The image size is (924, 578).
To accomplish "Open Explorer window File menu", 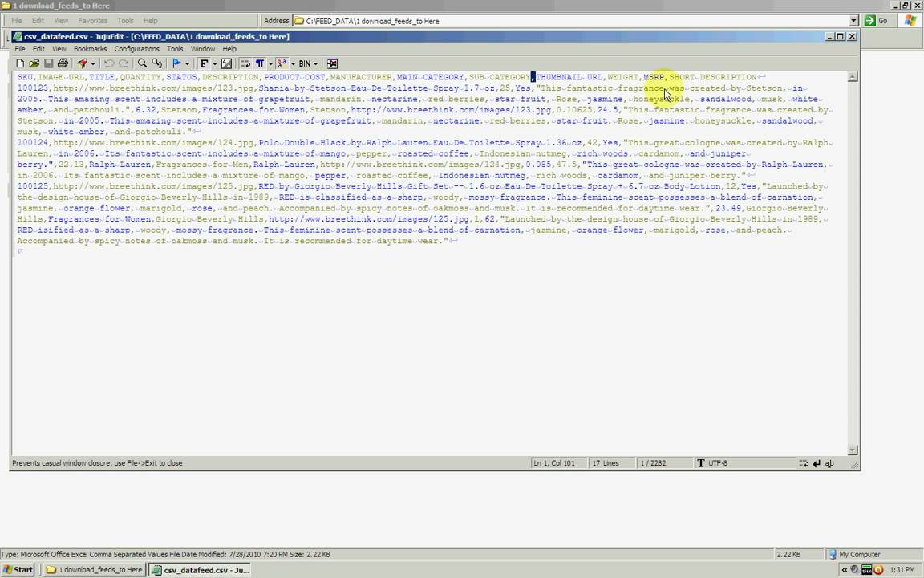I will pos(17,21).
